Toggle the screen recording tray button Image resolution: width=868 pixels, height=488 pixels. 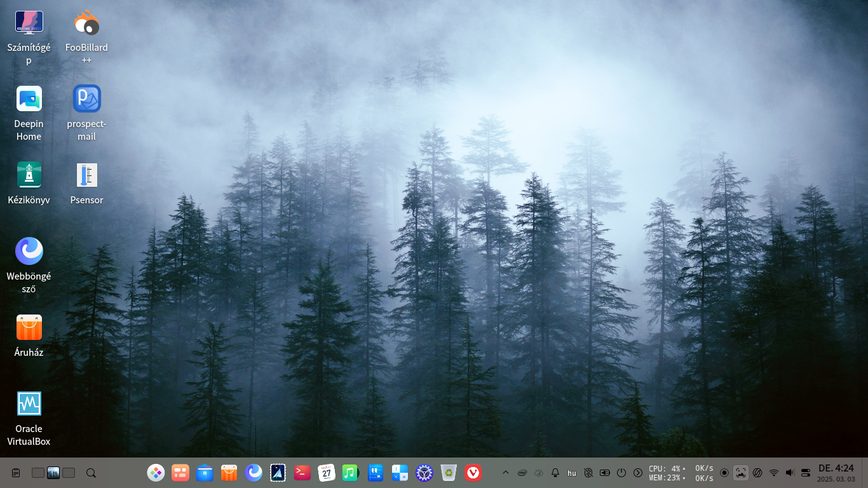coord(724,473)
